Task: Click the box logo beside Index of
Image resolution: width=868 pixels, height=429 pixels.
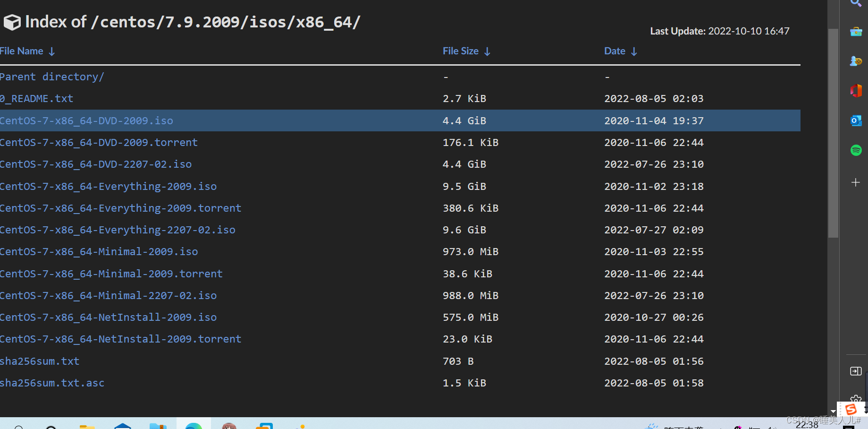Action: pos(12,22)
